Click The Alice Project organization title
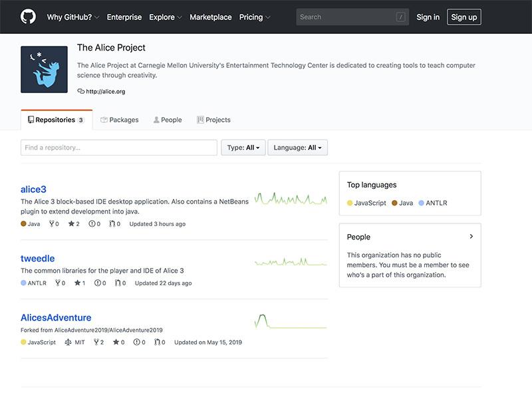The height and width of the screenshot is (399, 532). click(111, 47)
